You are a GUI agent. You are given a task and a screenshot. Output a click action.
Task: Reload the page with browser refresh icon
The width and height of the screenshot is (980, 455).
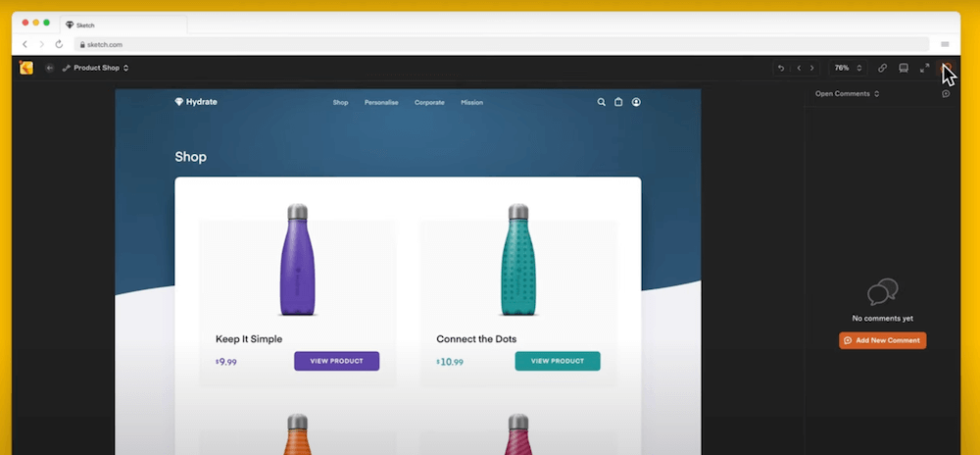(59, 44)
